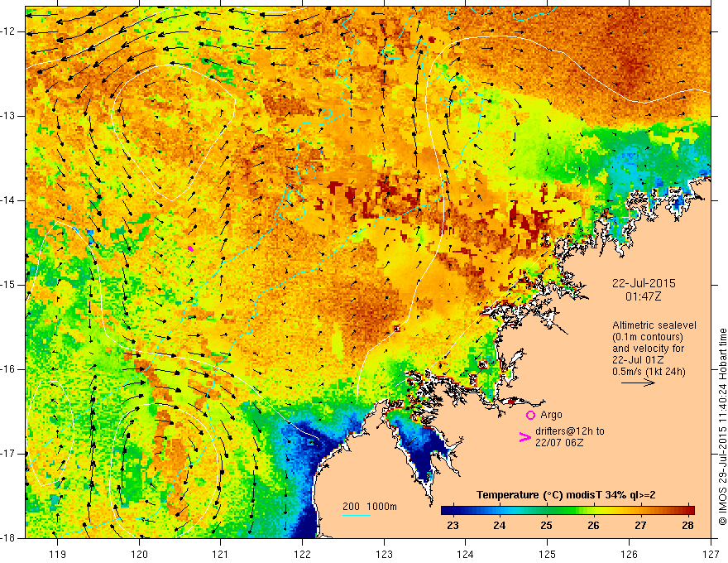Click the longitude axis label 121
This screenshot has height=563, width=728.
coord(221,554)
